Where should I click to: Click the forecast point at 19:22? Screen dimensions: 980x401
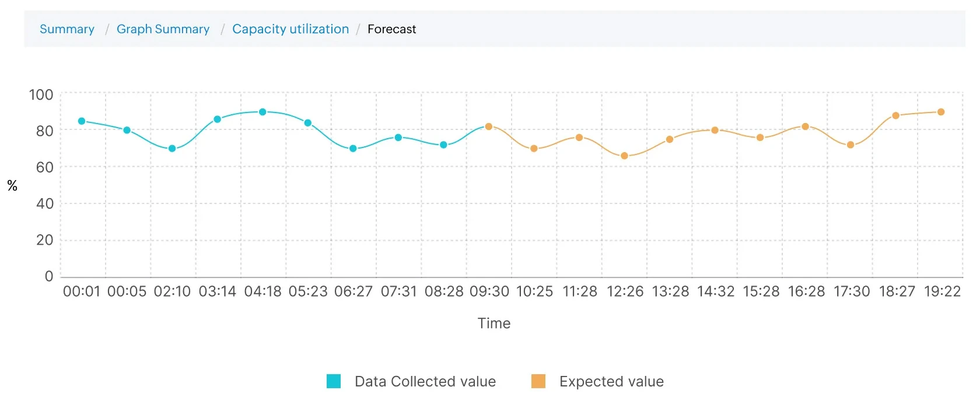[941, 111]
